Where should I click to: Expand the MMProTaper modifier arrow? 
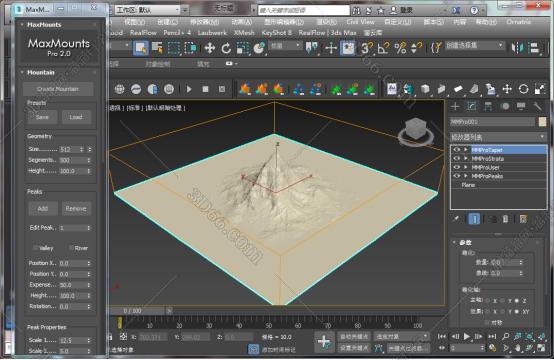tap(466, 150)
